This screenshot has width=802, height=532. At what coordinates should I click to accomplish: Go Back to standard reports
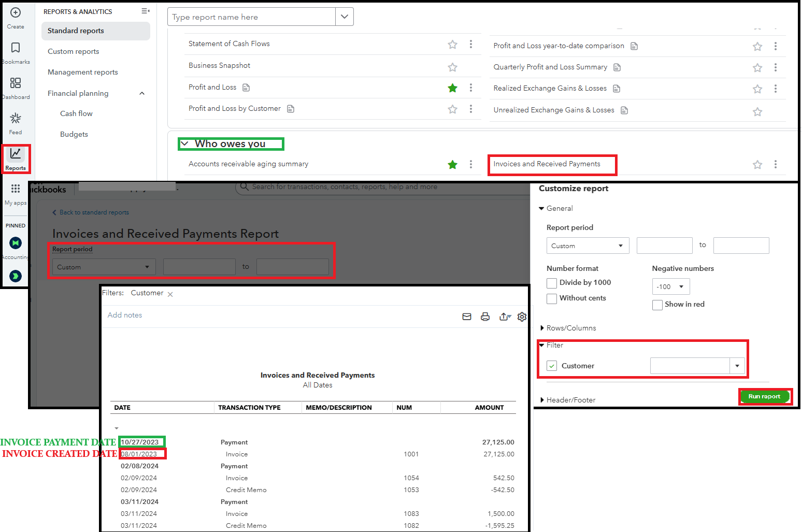(x=91, y=212)
